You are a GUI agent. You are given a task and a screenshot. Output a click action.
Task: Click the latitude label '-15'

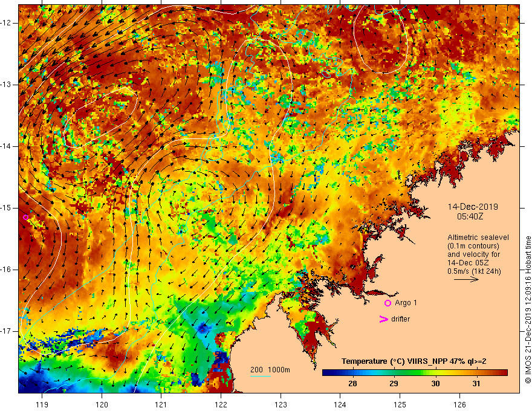(x=6, y=208)
